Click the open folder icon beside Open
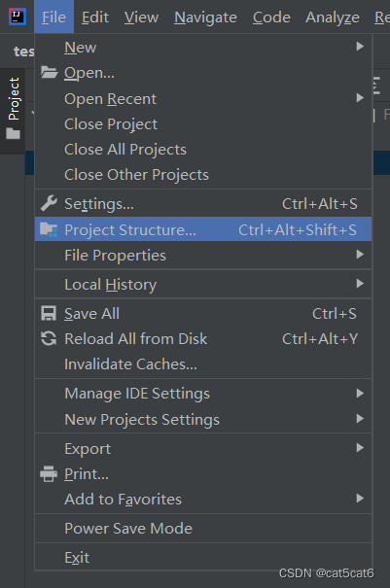Screen dimensions: 390x588 pos(49,72)
